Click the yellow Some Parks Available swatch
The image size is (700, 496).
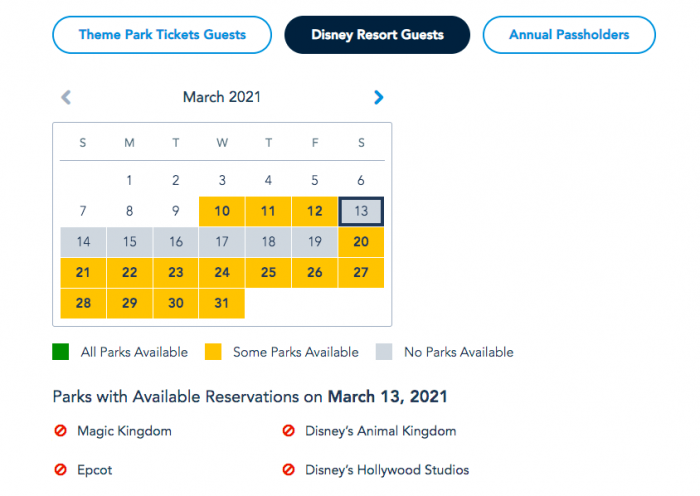[x=213, y=352]
